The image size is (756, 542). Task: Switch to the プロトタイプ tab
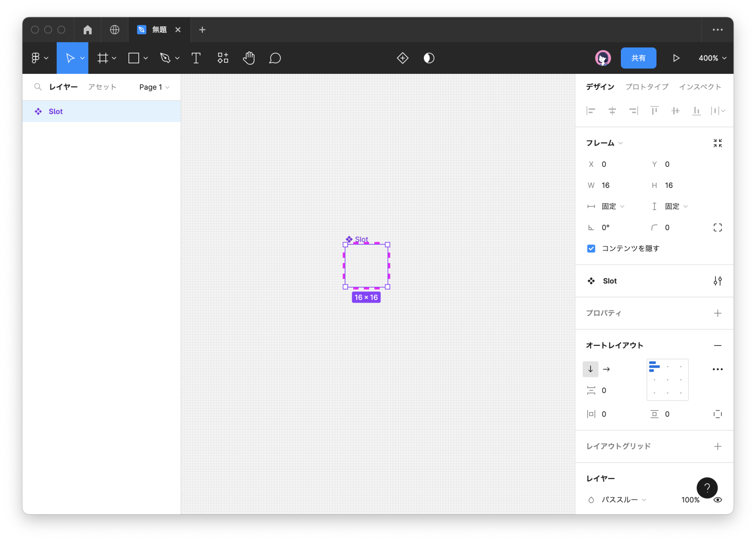click(x=647, y=87)
